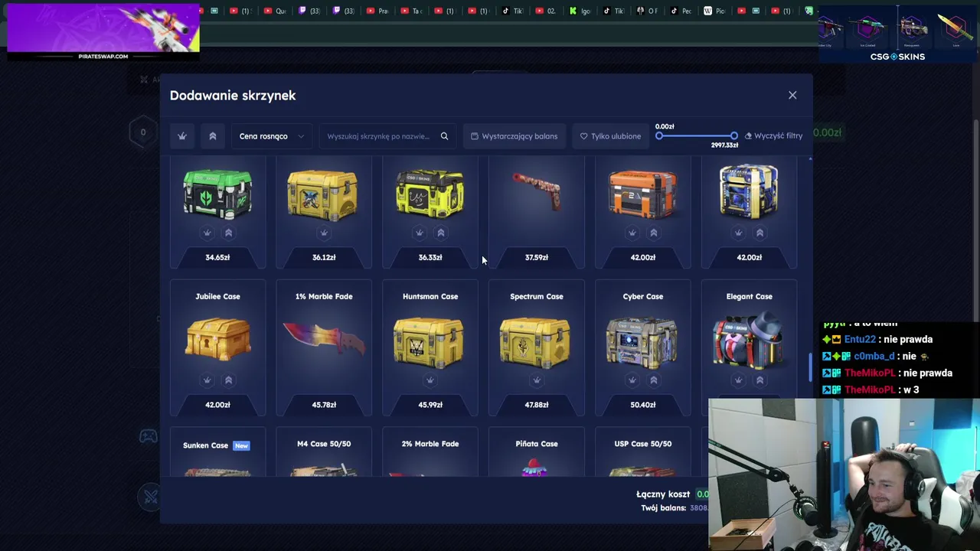
Task: Click the Łączny koszt total label
Action: pos(663,494)
